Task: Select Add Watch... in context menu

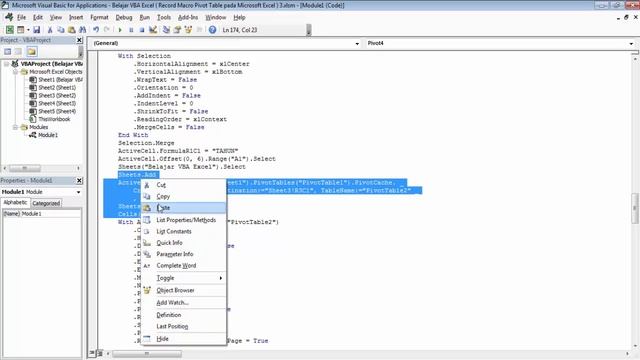Action: [184, 302]
